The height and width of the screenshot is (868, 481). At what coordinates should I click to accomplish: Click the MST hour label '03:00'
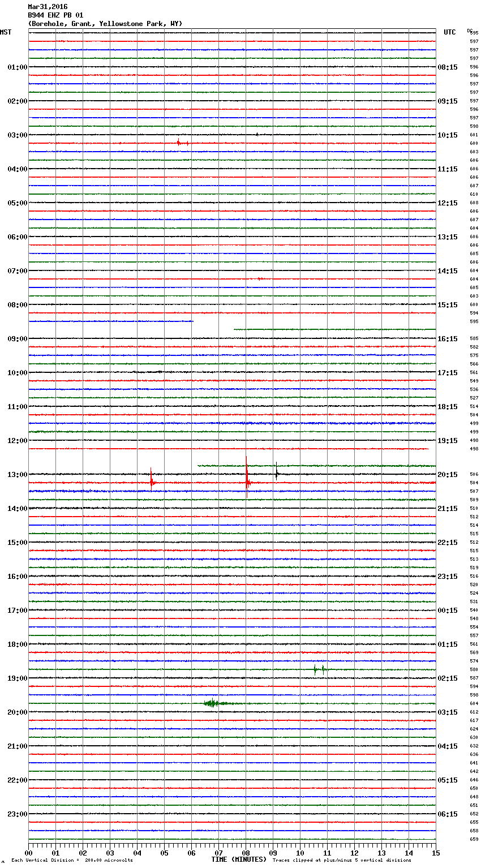point(18,135)
